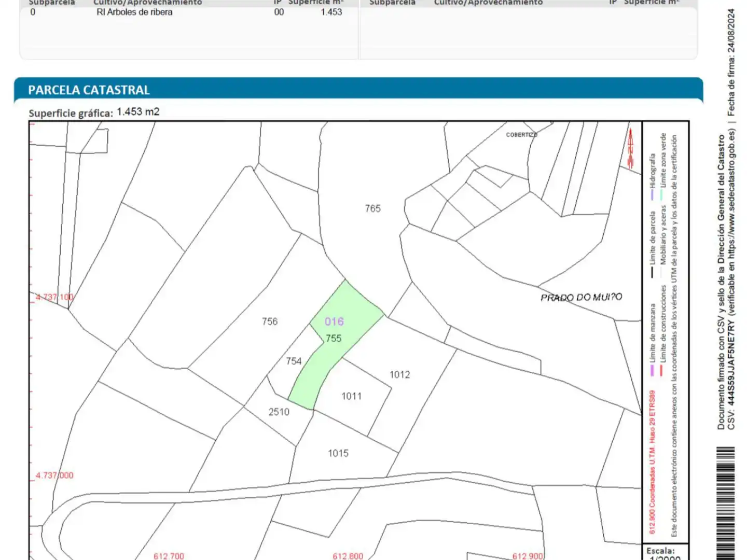Click the IP value 00 in table
The image size is (747, 560).
[x=279, y=12]
